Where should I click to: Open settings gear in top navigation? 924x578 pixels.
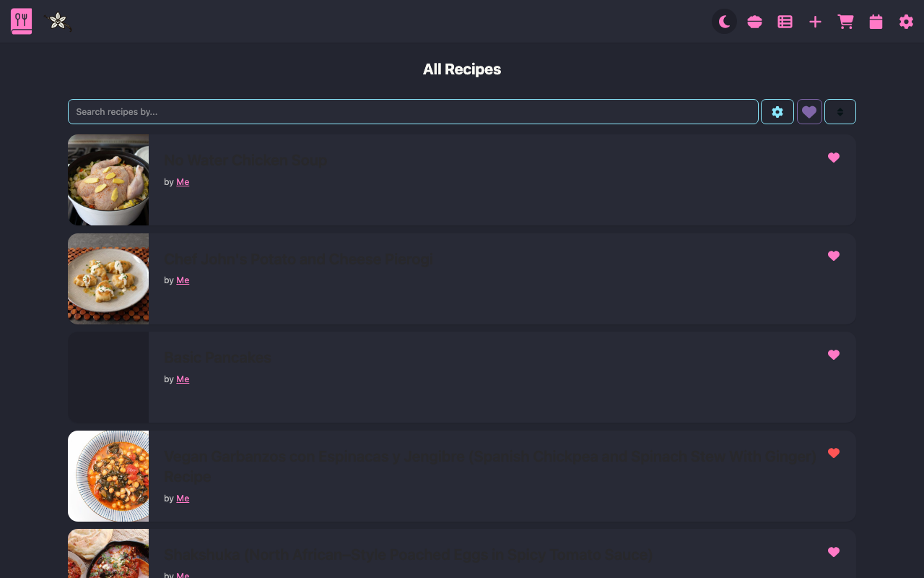point(906,22)
